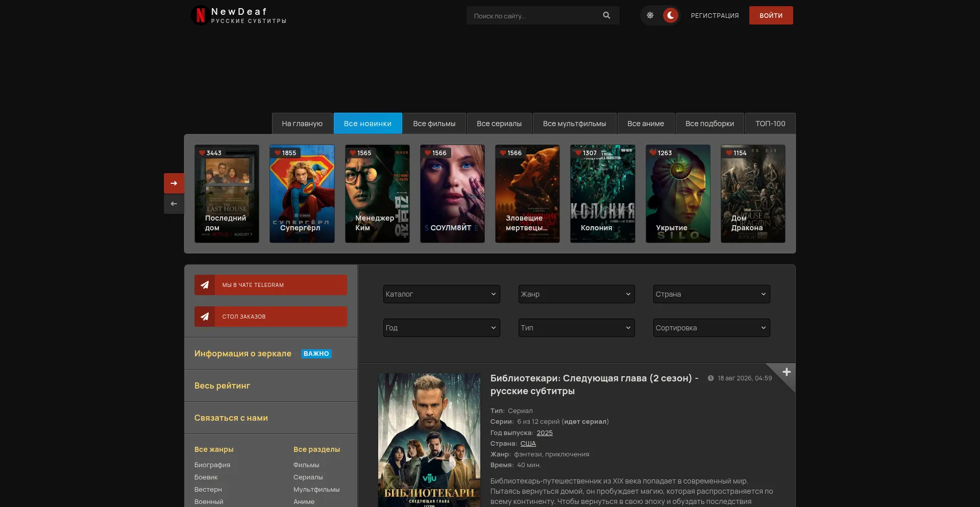
Task: Open Библиотекари: Следующая глава title link
Action: click(594, 384)
